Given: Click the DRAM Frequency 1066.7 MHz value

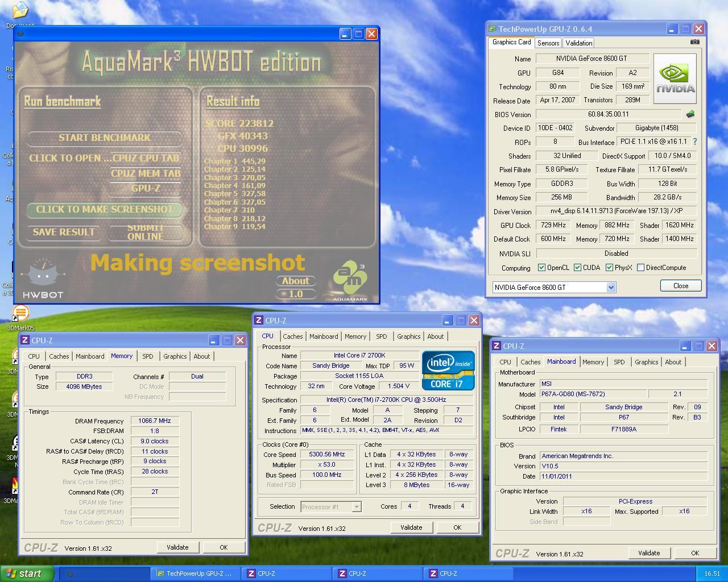Looking at the screenshot, I should (155, 421).
